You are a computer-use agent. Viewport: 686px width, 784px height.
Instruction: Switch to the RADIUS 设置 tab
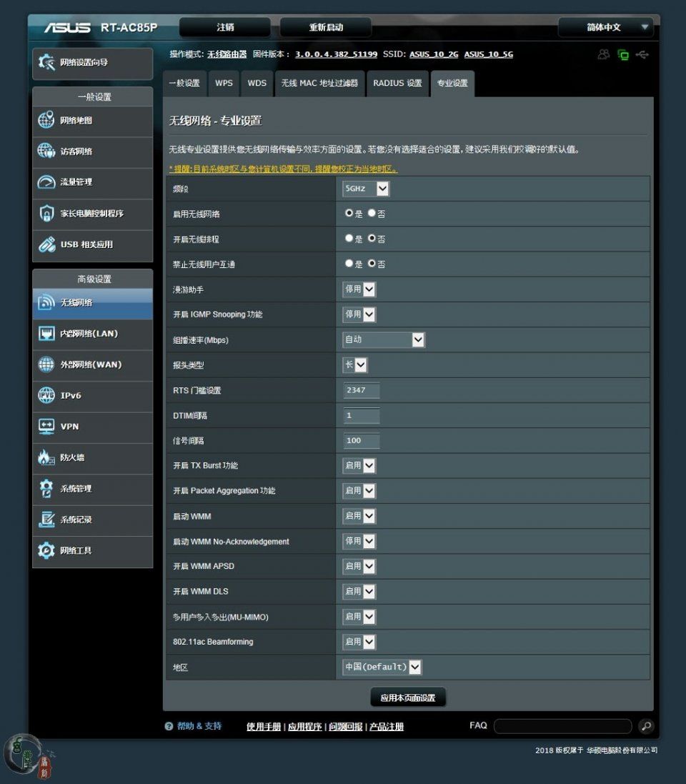(397, 83)
